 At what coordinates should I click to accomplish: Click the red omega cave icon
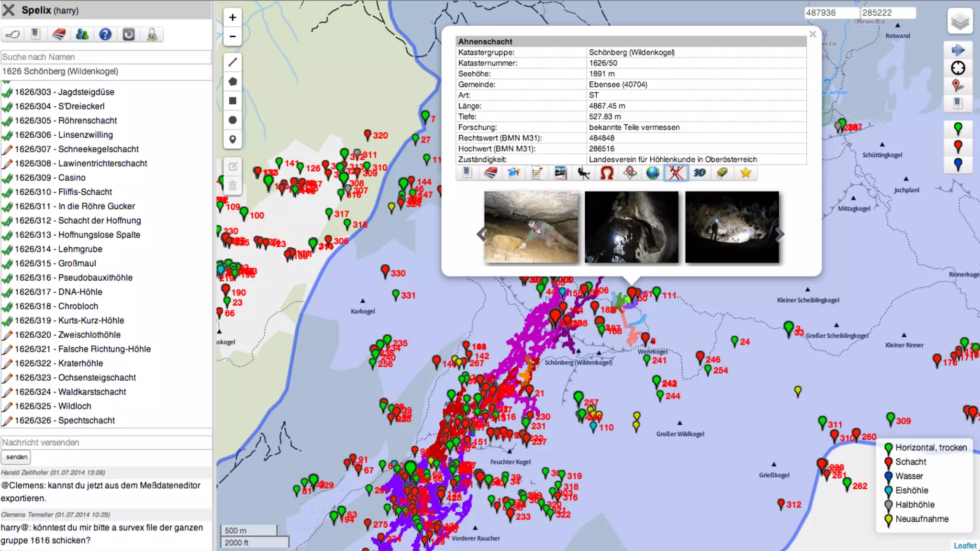click(607, 173)
